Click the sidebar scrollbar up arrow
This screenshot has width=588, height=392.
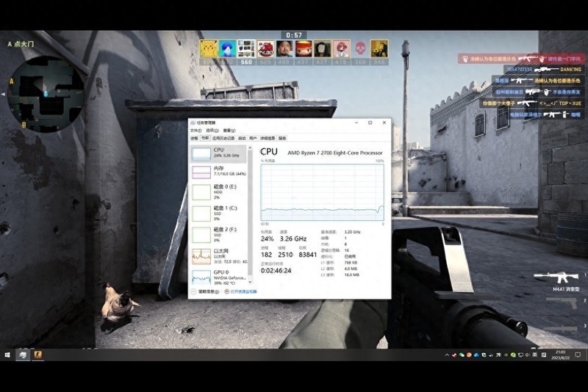(x=250, y=148)
